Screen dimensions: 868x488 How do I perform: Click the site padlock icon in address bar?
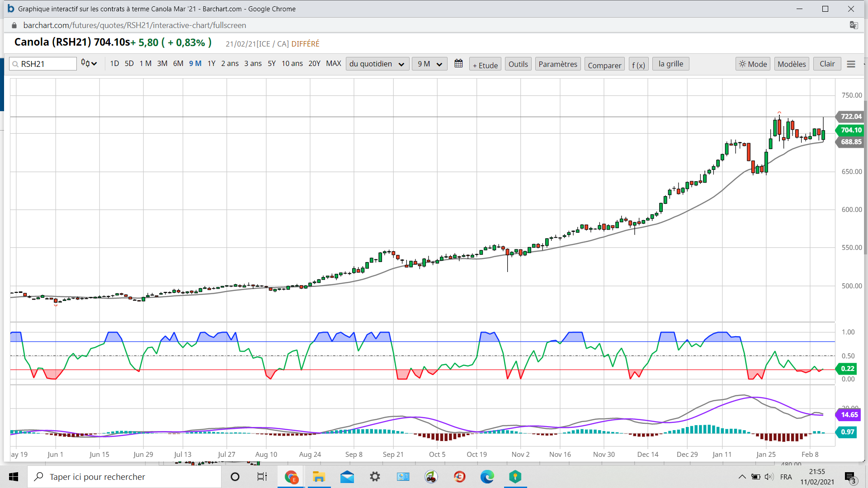pos(14,25)
